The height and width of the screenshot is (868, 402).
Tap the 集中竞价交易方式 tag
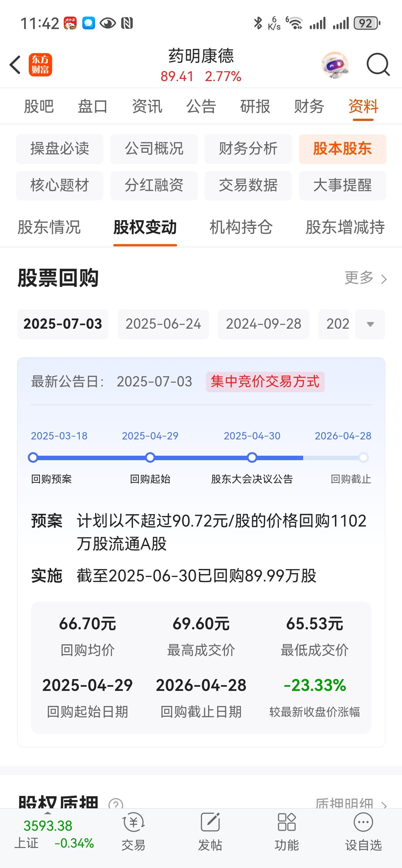coord(265,382)
